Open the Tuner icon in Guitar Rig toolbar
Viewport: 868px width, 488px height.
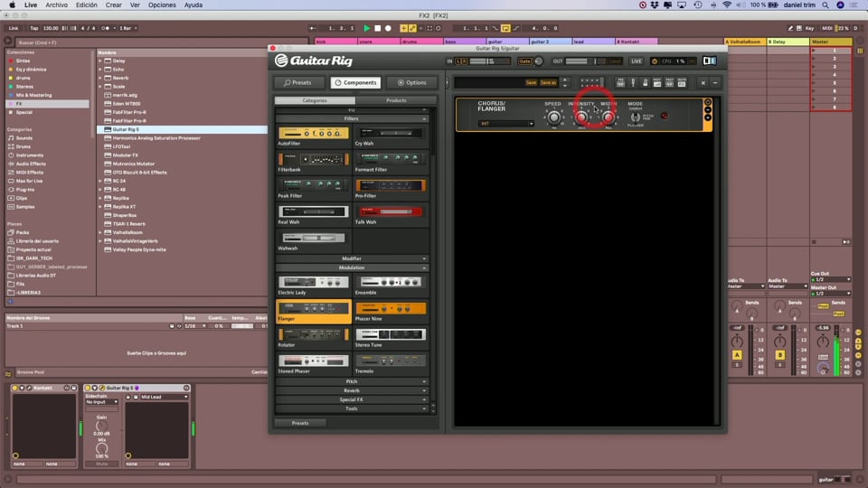pos(633,82)
